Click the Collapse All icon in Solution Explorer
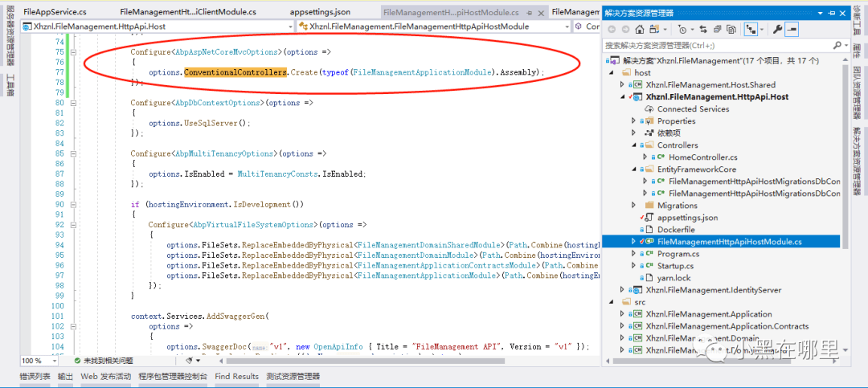 point(719,29)
